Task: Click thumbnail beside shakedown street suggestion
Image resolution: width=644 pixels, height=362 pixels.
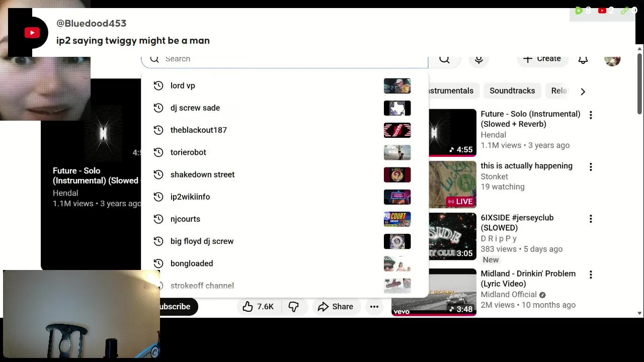Action: click(x=397, y=175)
